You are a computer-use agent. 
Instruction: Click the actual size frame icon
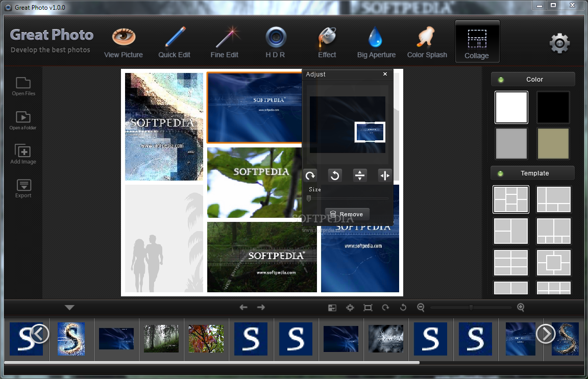tap(368, 308)
